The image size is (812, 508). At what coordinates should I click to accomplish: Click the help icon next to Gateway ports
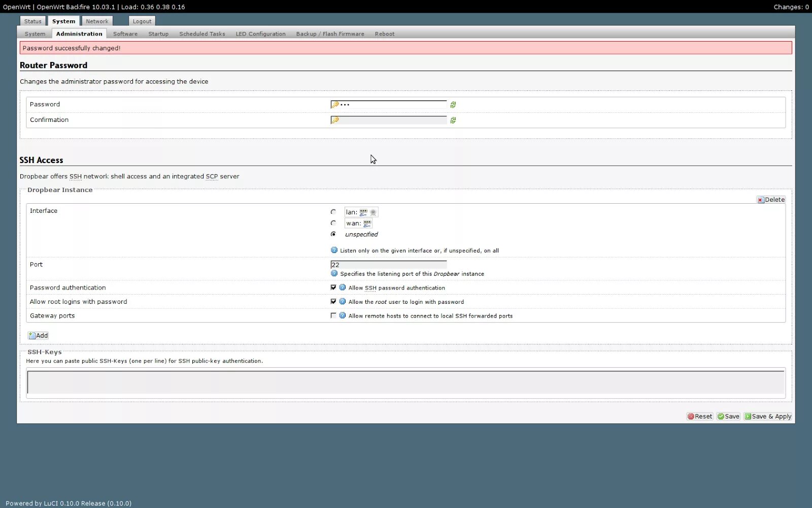[x=342, y=315]
